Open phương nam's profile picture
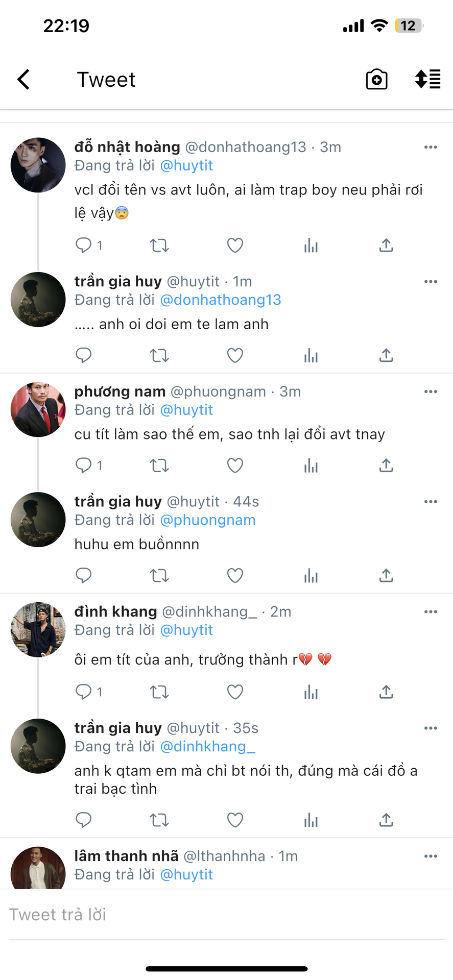Image resolution: width=453 pixels, height=980 pixels. click(38, 410)
